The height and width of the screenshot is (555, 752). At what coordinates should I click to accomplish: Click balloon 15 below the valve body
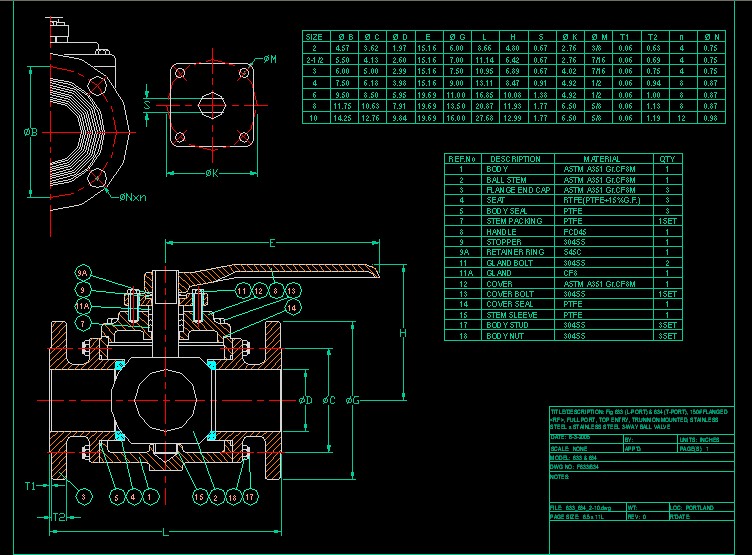[199, 497]
